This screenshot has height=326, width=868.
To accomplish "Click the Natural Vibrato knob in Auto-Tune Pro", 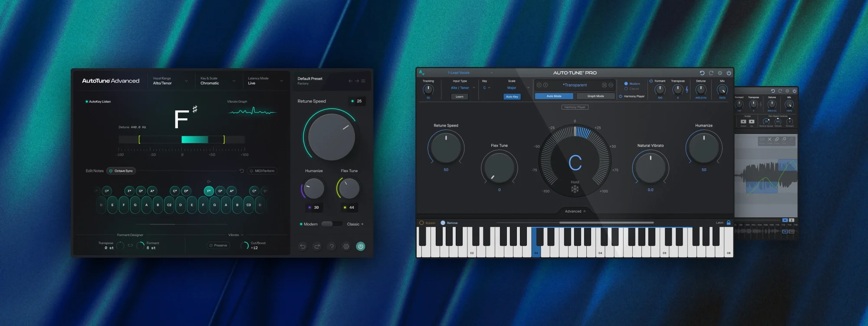I will pyautogui.click(x=650, y=168).
